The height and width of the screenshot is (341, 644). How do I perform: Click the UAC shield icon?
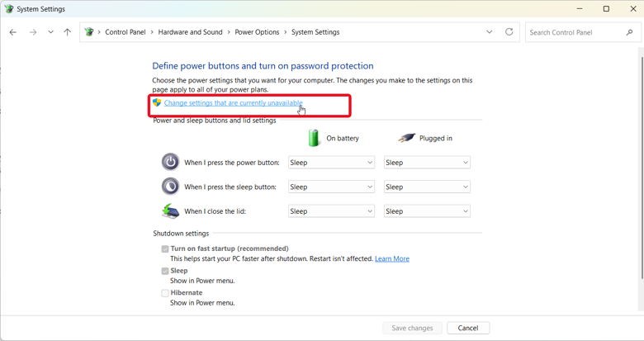click(157, 102)
